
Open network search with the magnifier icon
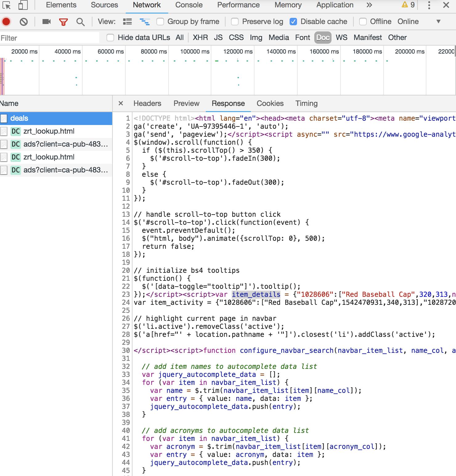80,22
